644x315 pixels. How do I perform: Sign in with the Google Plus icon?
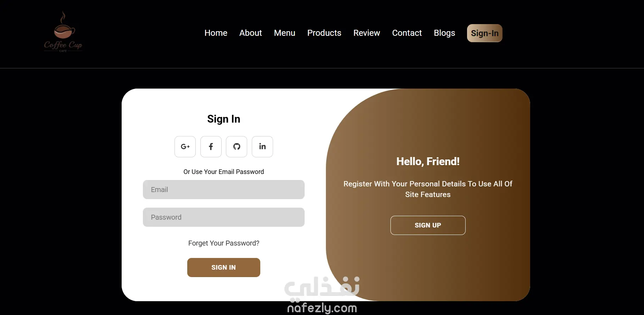click(x=185, y=147)
